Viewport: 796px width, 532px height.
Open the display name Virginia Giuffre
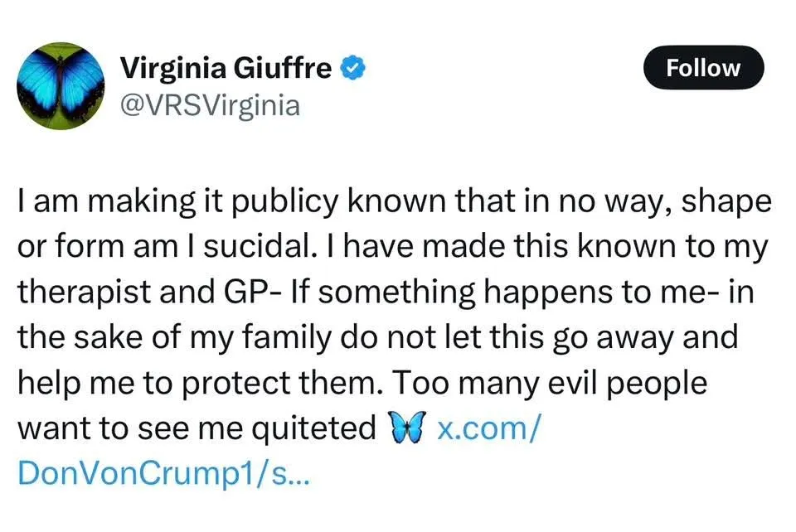point(226,68)
